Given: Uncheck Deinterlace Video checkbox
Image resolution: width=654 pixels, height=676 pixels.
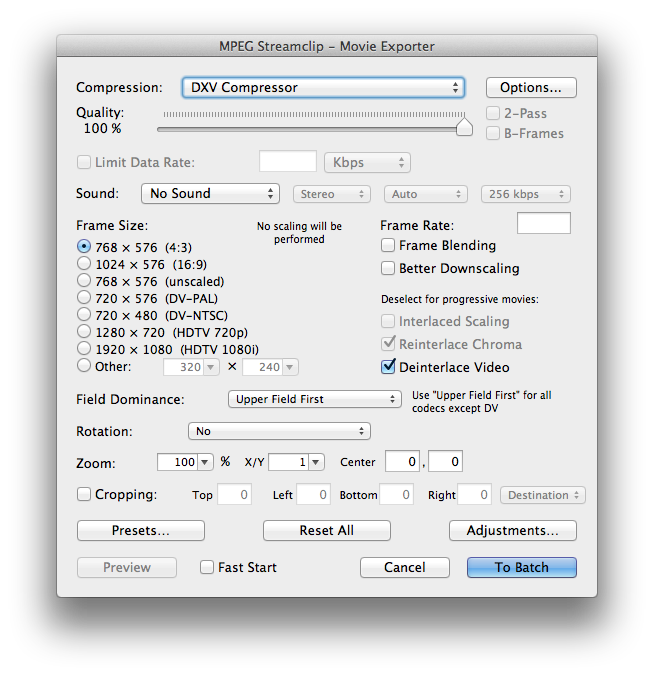Looking at the screenshot, I should 388,367.
